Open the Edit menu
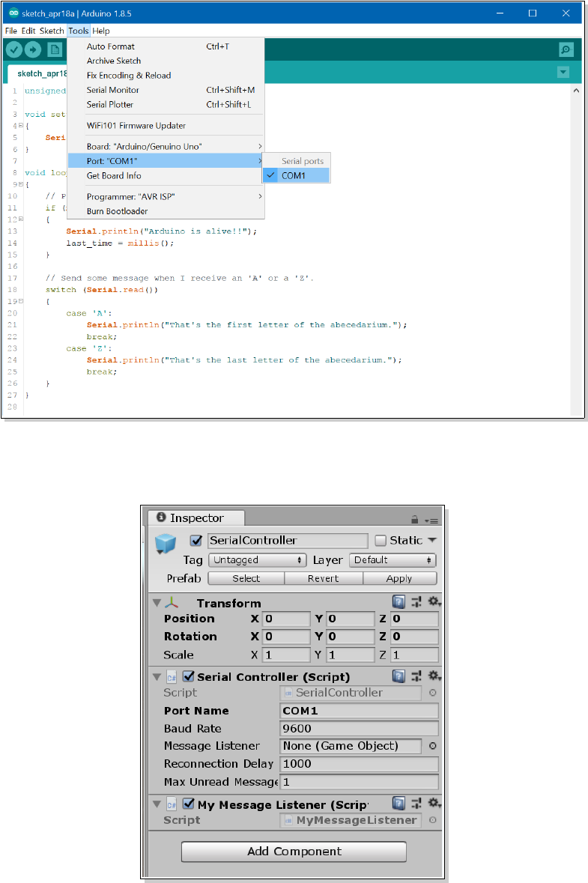This screenshot has height=883, width=588. (x=28, y=31)
